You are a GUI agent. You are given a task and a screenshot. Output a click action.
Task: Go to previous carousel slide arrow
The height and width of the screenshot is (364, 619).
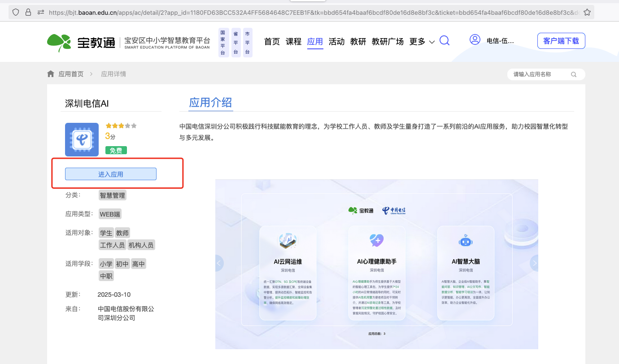(x=219, y=263)
